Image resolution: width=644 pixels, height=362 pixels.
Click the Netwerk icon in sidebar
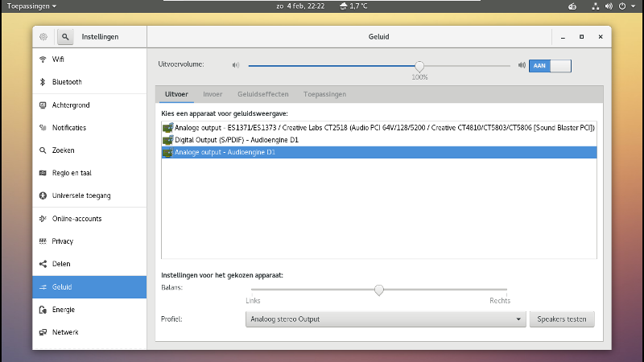(x=43, y=332)
